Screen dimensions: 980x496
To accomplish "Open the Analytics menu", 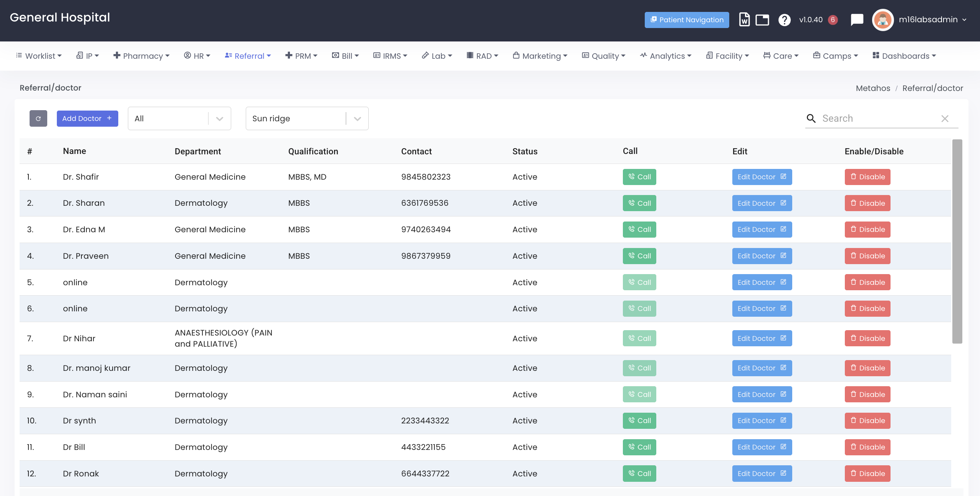I will click(x=665, y=56).
